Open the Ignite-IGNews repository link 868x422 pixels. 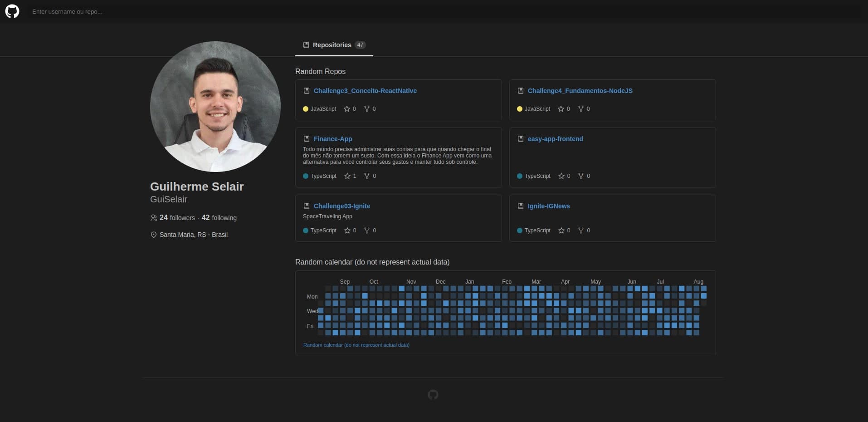549,206
